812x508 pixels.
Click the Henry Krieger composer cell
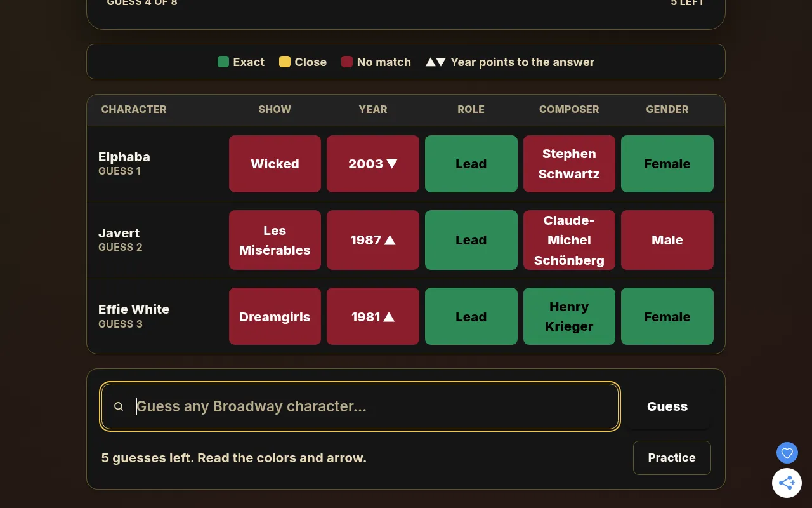pos(569,316)
